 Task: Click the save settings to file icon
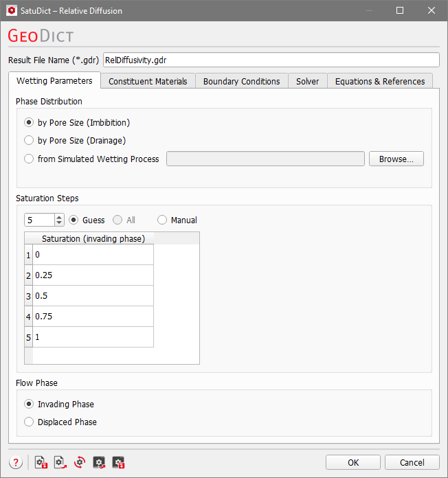(x=41, y=462)
